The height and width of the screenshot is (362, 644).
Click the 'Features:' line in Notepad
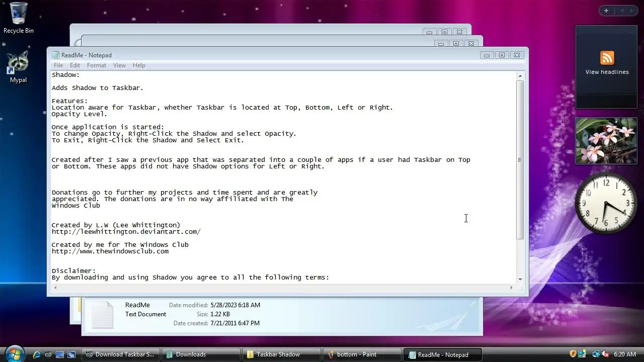70,101
